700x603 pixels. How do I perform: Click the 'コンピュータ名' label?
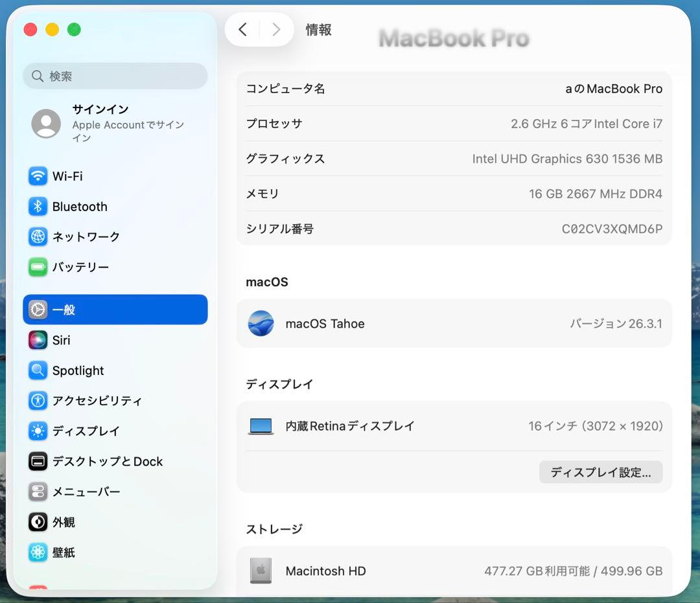[x=285, y=89]
